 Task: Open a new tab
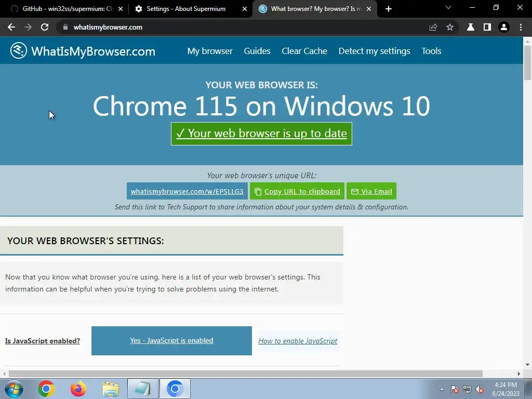tap(389, 9)
